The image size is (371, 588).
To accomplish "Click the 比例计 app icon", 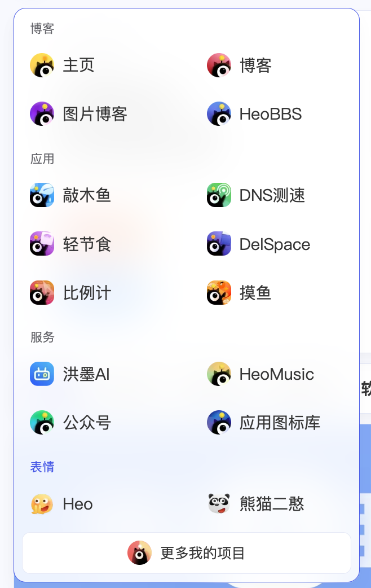I will point(42,292).
